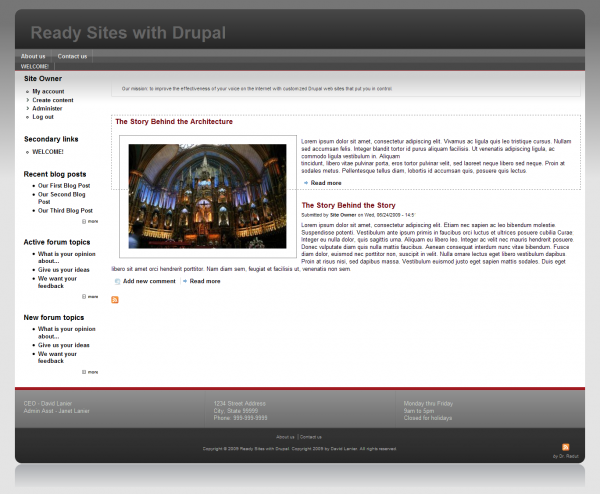Open the Contact us menu tab
Screen dimensions: 600x494
click(x=72, y=56)
